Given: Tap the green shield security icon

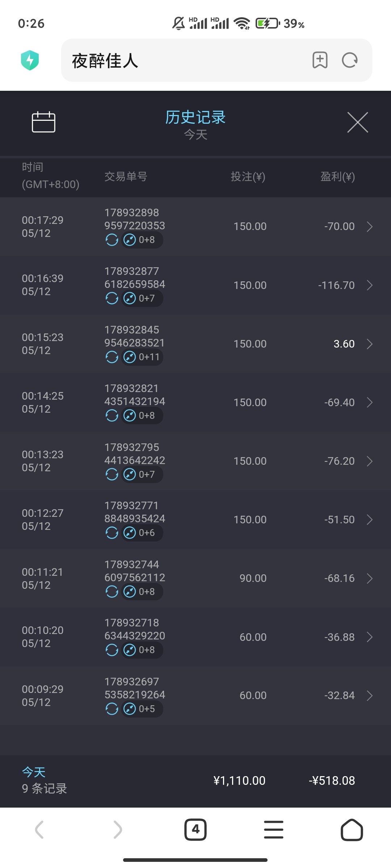Looking at the screenshot, I should tap(30, 60).
